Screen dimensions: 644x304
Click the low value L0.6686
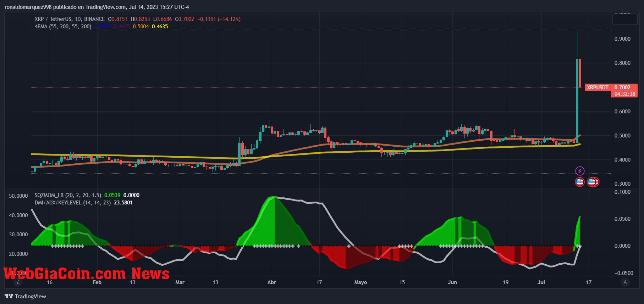tap(163, 19)
